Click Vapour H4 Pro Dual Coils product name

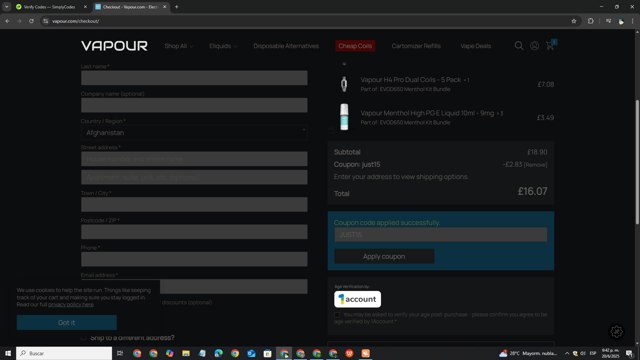pos(411,80)
